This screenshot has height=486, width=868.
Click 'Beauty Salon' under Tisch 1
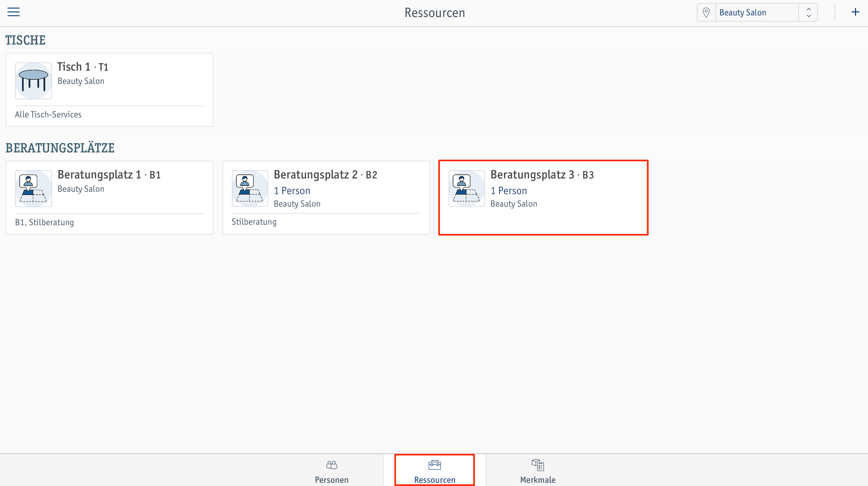(x=81, y=81)
